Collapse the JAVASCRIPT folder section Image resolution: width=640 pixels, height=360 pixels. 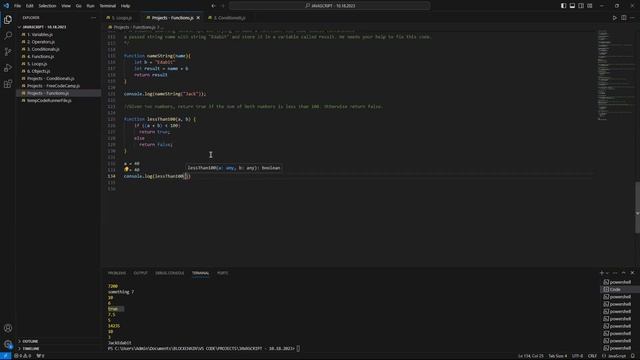[x=58, y=27]
